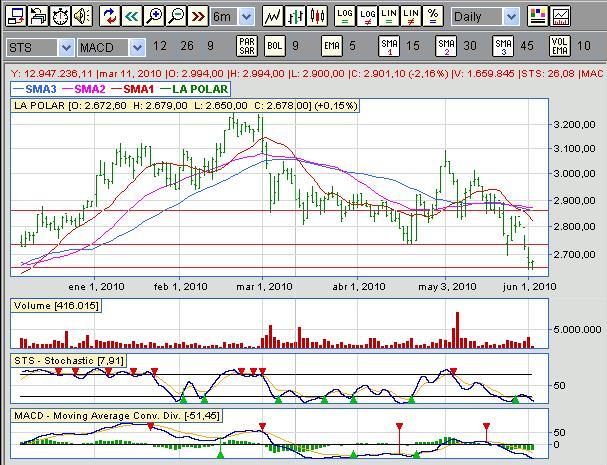
Task: Click the VOL EMA period value 10
Action: [x=584, y=46]
